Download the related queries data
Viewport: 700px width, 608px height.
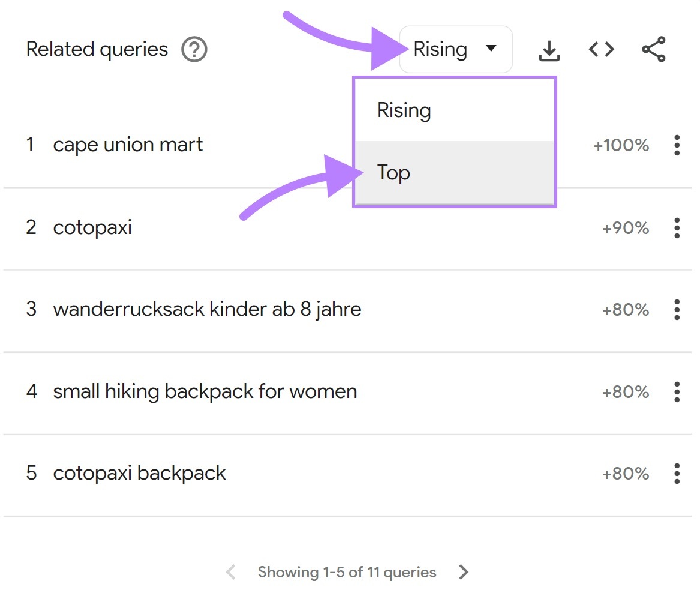click(x=549, y=50)
